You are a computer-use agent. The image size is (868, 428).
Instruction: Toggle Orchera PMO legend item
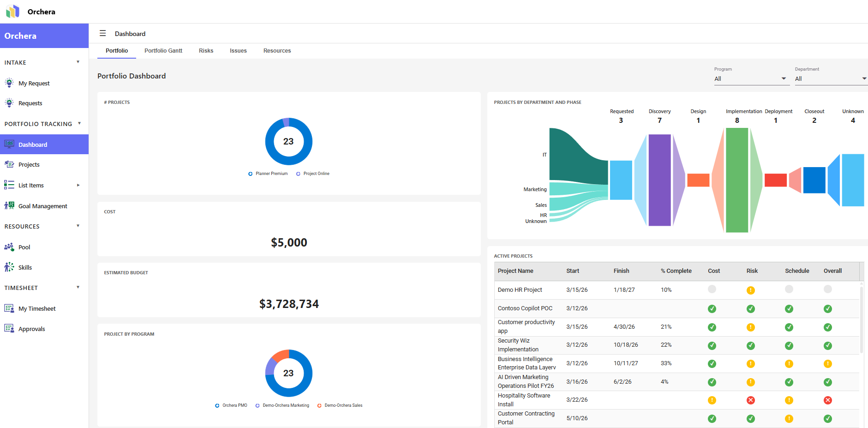tap(231, 405)
